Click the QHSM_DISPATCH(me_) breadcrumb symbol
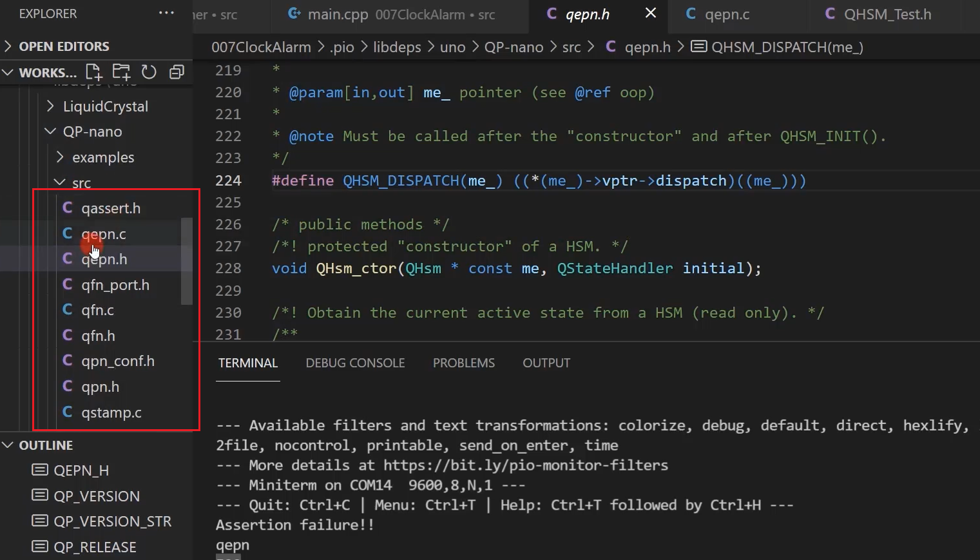 tap(777, 47)
